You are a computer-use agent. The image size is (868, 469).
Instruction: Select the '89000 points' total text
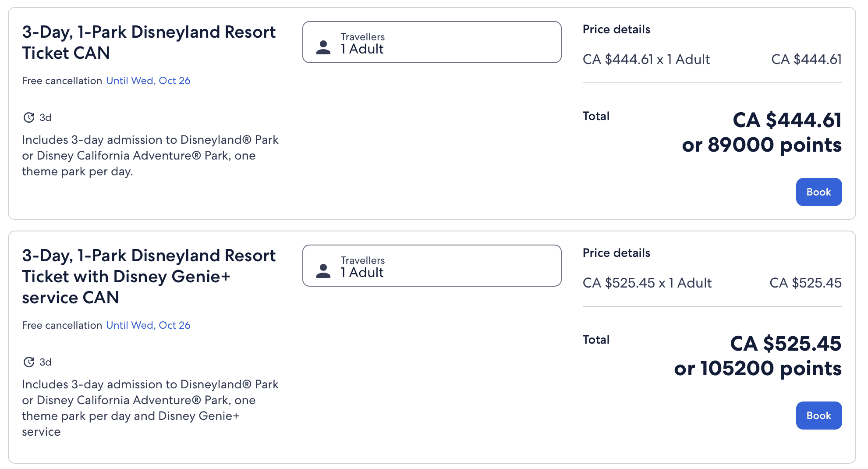coord(762,145)
